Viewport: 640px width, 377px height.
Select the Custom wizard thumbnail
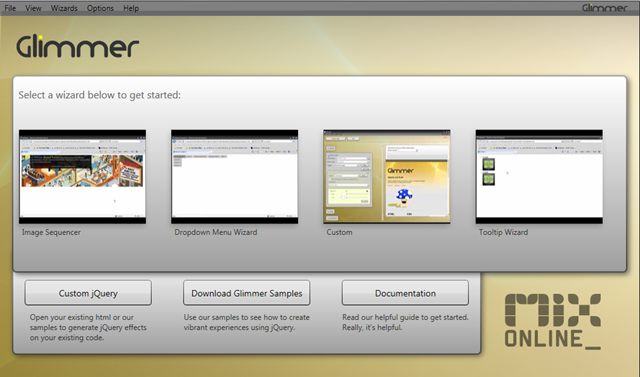tap(387, 177)
